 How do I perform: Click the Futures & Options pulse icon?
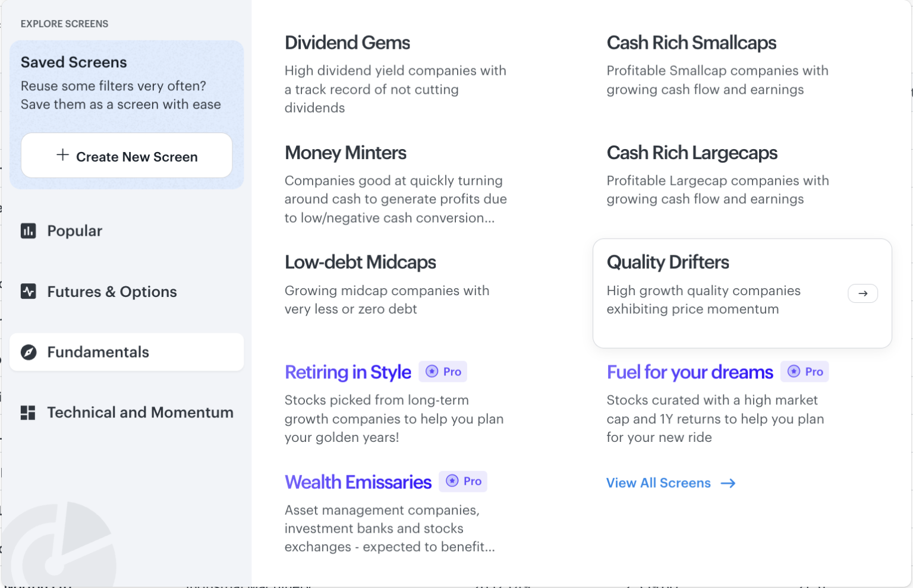pyautogui.click(x=29, y=292)
